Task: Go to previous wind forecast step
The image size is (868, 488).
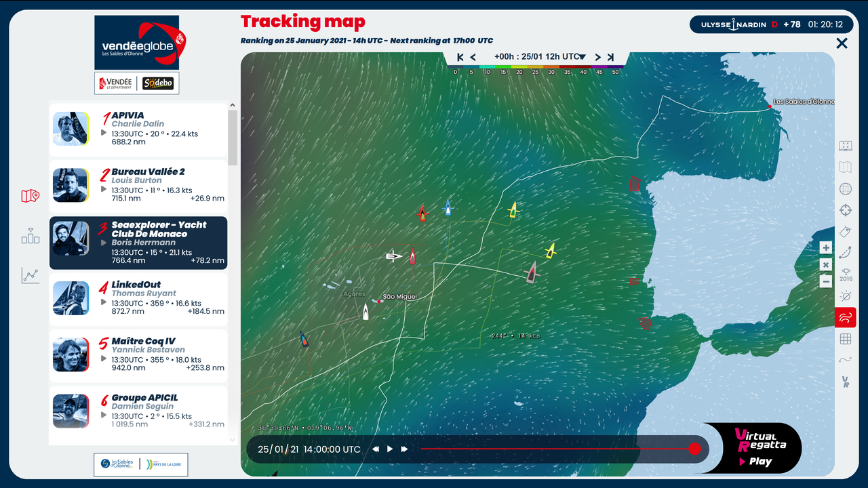Action: tap(473, 57)
